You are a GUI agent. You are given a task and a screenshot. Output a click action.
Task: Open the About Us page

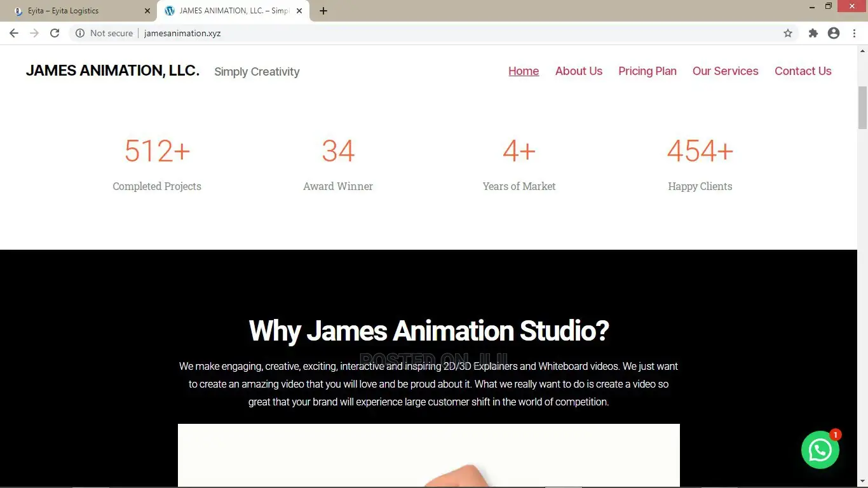[x=579, y=71]
